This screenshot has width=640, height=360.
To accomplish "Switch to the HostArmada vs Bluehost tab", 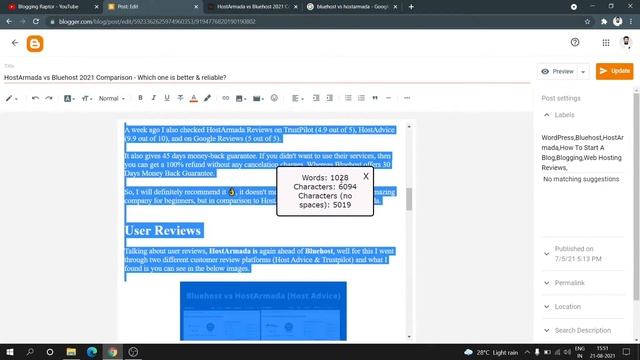I will (252, 7).
